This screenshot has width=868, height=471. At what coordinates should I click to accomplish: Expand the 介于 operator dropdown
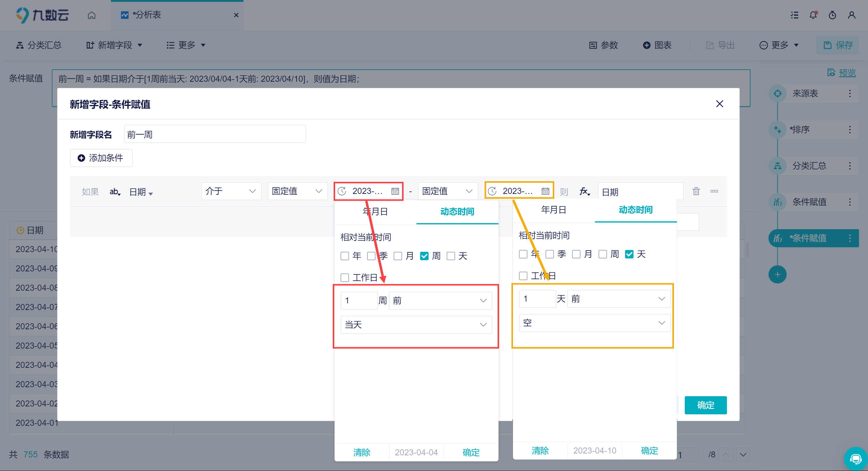click(231, 191)
